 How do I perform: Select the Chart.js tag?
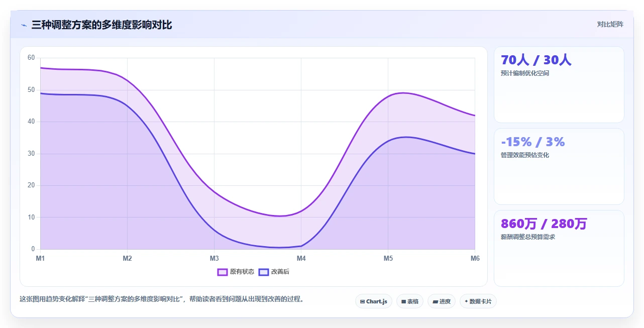tap(374, 301)
